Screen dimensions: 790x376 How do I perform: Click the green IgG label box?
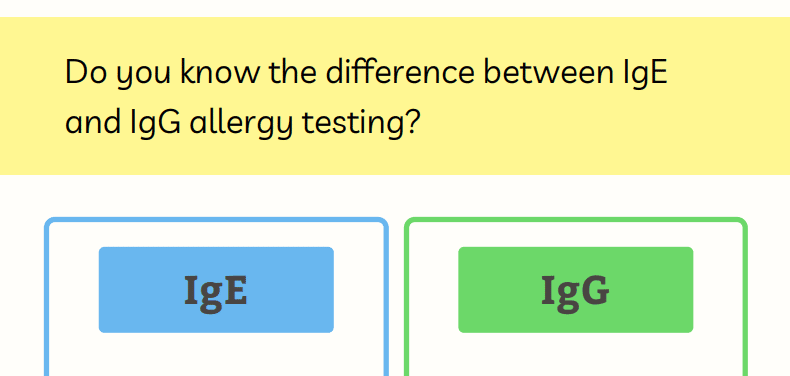[575, 290]
